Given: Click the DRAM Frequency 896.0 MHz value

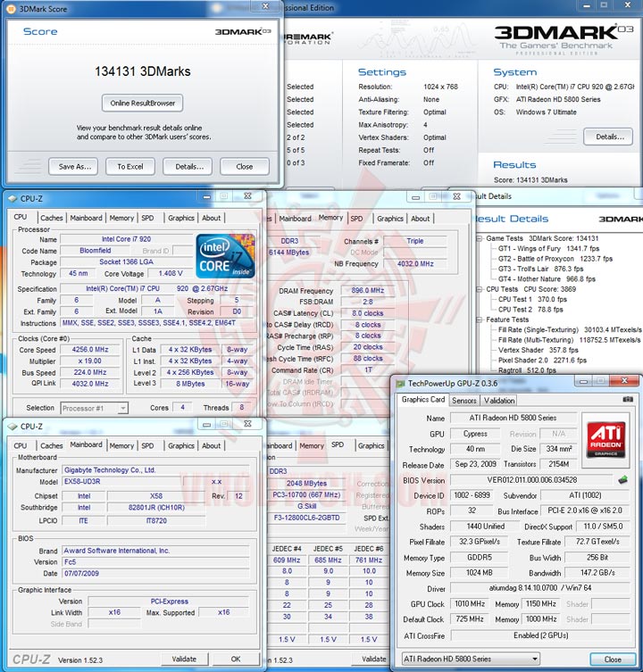Looking at the screenshot, I should (x=368, y=291).
